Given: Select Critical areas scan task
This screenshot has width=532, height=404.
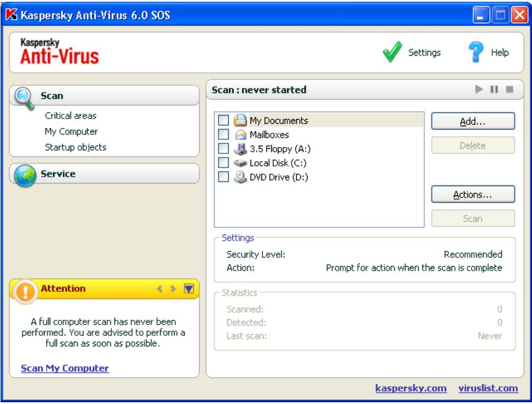Looking at the screenshot, I should coord(70,116).
